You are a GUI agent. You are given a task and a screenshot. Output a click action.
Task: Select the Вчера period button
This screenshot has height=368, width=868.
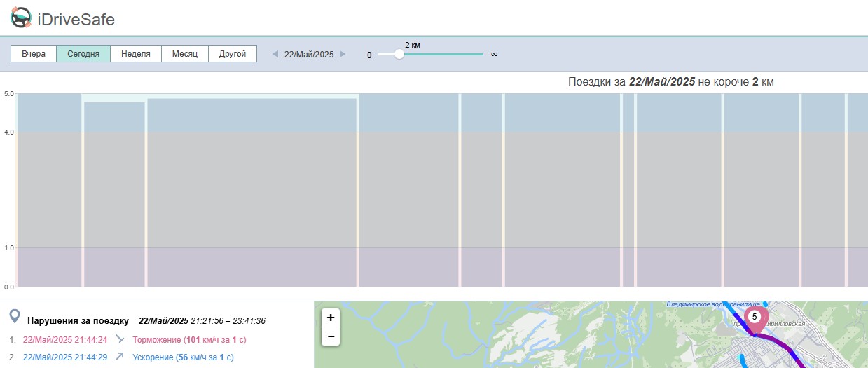tap(34, 54)
